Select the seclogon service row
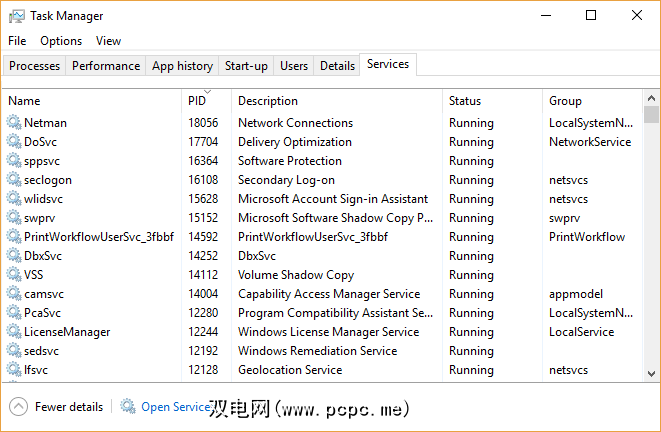Screen dimensions: 661x432 pos(47,180)
